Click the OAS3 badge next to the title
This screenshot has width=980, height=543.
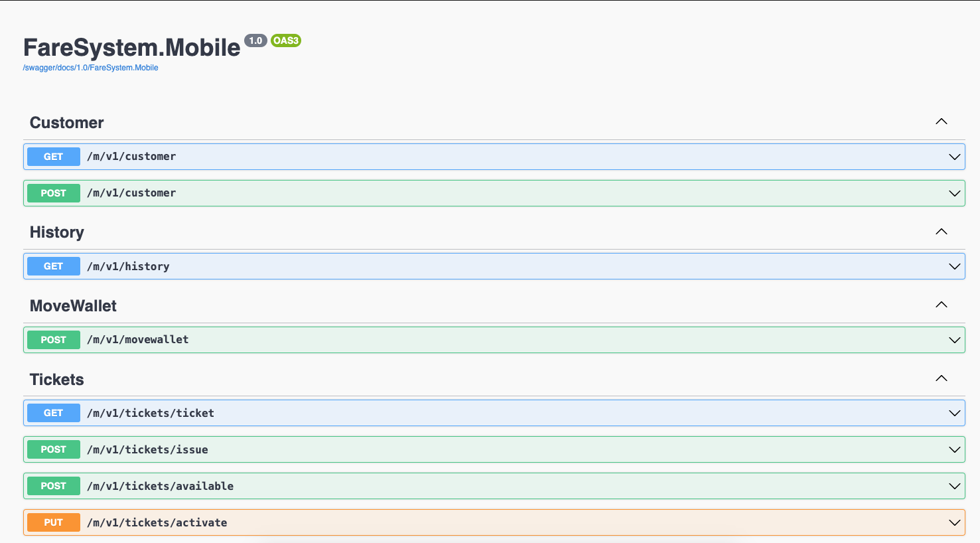point(286,40)
